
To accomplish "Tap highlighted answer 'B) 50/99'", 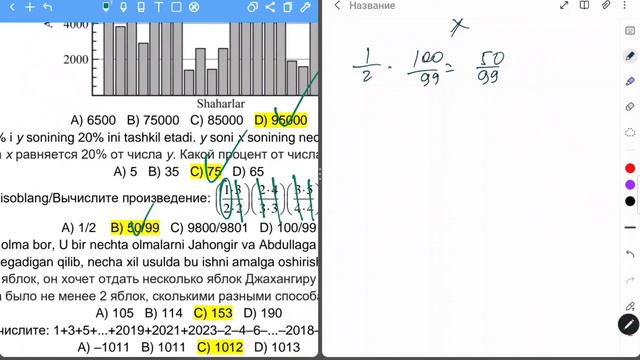I will coord(135,227).
